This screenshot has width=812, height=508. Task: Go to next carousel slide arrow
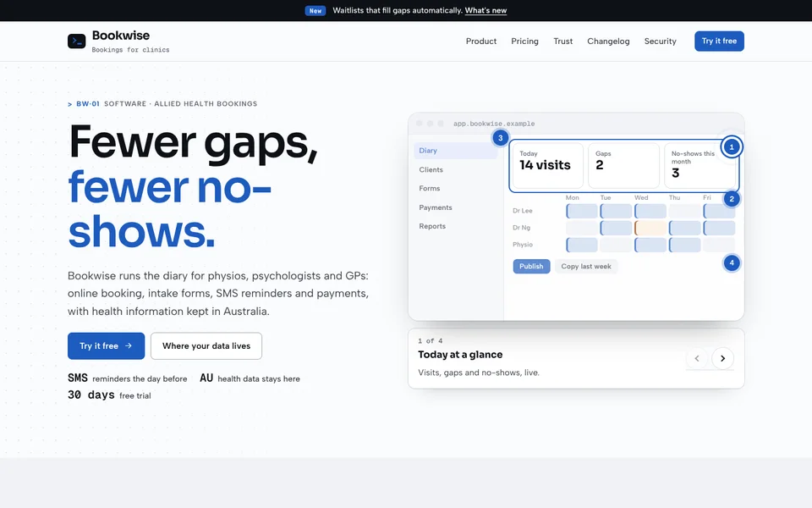722,358
